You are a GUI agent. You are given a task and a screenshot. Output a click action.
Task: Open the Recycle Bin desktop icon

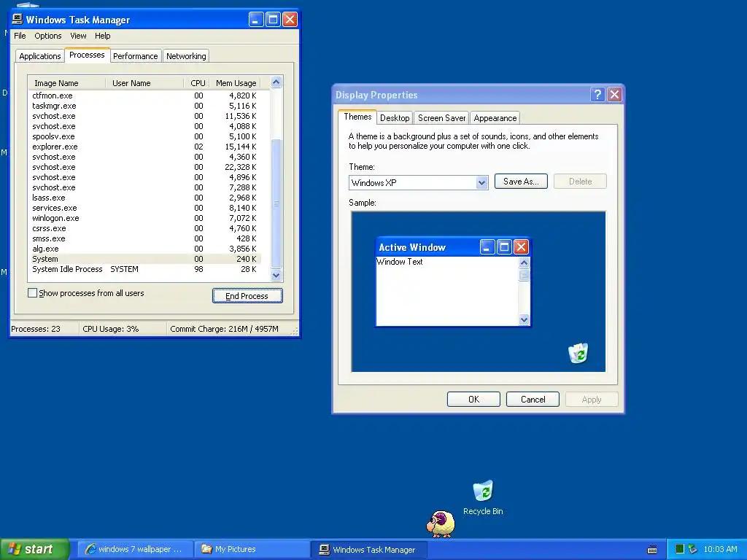483,497
